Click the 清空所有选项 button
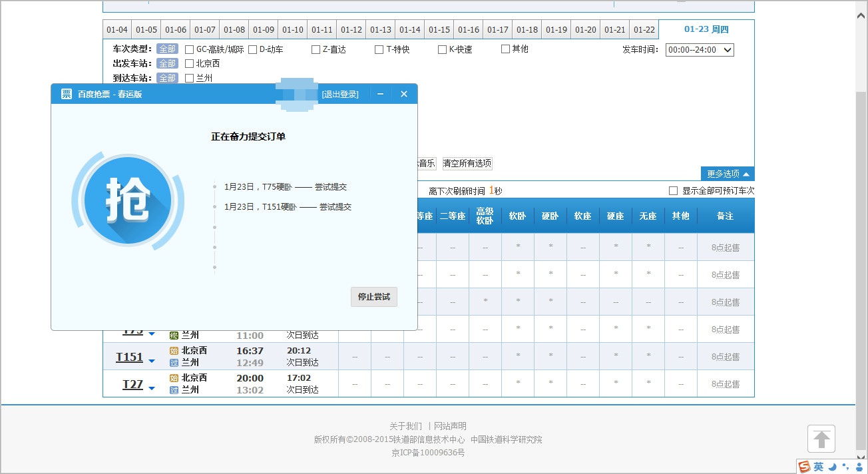The image size is (868, 474). (467, 163)
